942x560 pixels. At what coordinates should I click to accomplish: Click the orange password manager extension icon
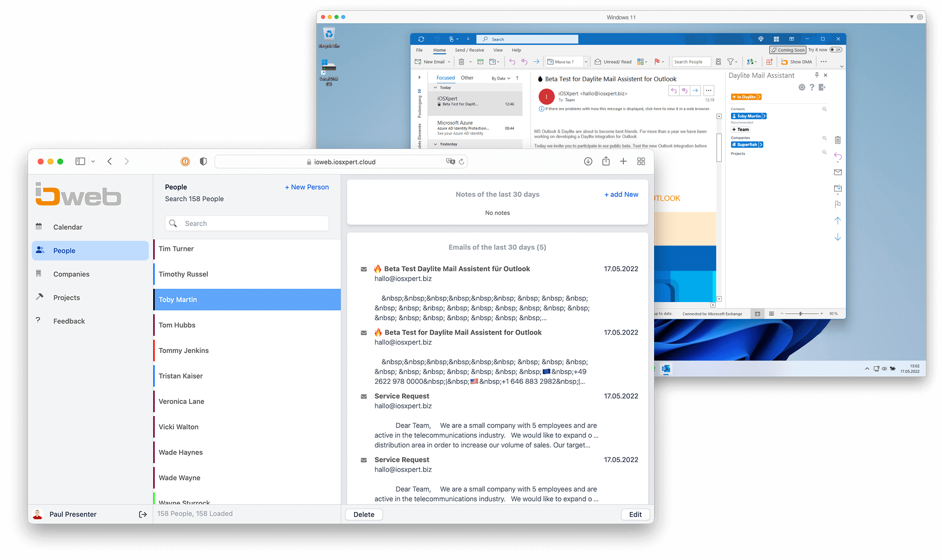coord(186,162)
